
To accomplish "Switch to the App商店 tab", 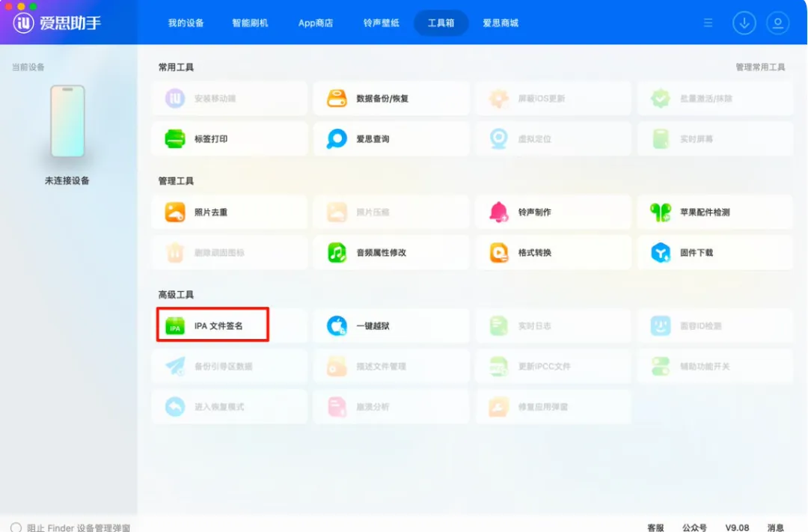I will (x=316, y=23).
